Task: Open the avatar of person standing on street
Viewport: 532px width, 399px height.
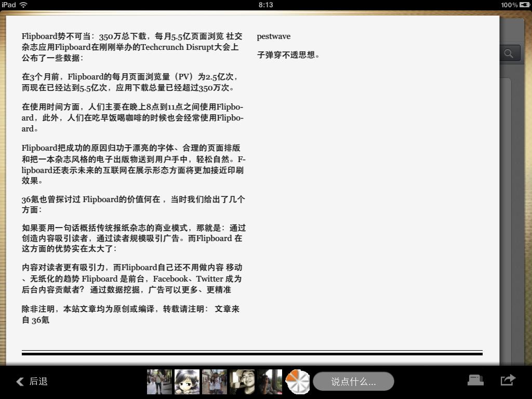Action: 159,382
